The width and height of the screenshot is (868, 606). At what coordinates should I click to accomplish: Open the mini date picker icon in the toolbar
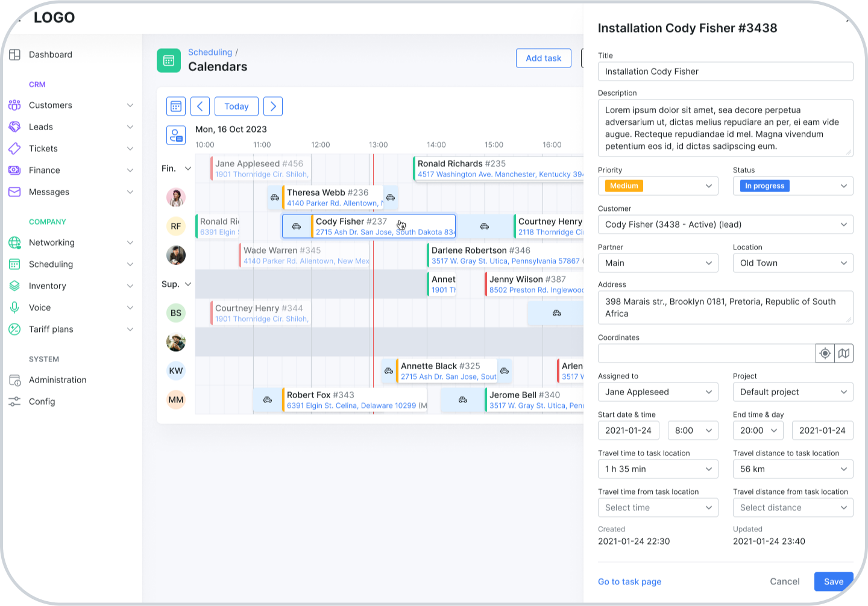pos(175,106)
